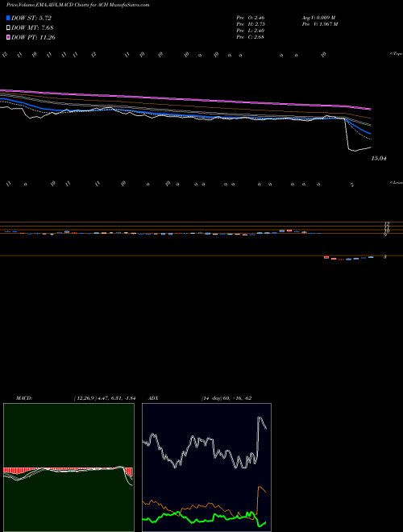Click the 'Pre O: 2.46' open value
The image size is (403, 532).
click(251, 17)
